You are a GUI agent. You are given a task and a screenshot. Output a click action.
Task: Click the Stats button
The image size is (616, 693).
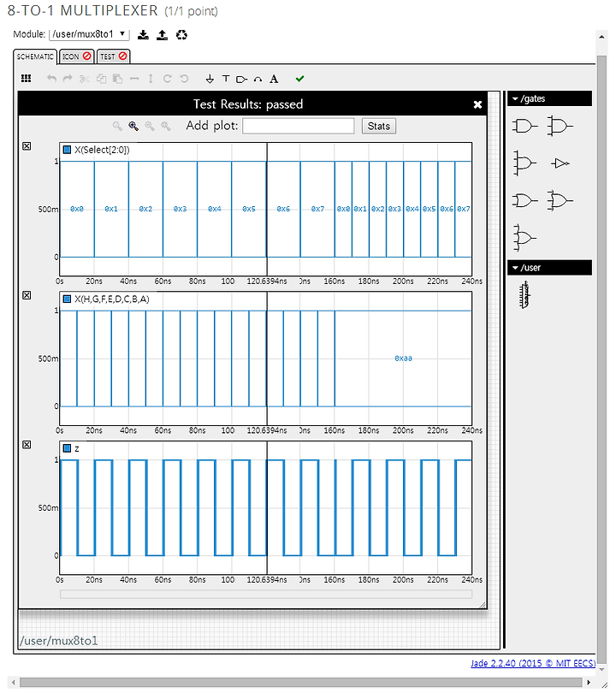coord(379,126)
